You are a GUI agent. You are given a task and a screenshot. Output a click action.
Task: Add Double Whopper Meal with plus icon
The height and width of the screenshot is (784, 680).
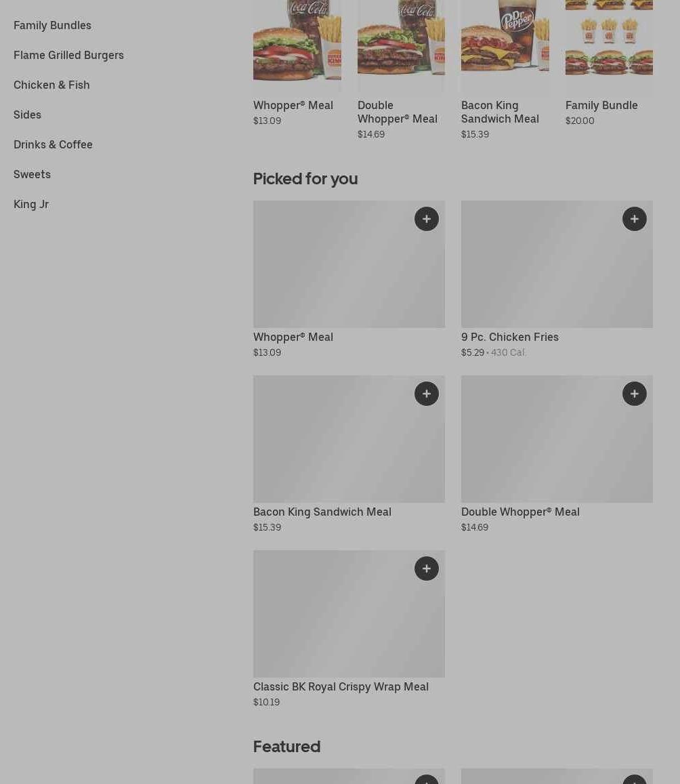click(634, 394)
